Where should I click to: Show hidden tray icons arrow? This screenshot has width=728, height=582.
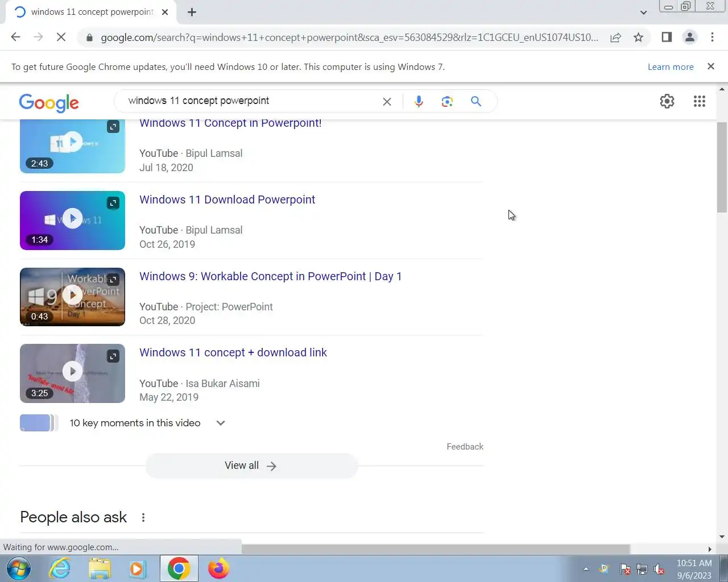[x=586, y=568]
